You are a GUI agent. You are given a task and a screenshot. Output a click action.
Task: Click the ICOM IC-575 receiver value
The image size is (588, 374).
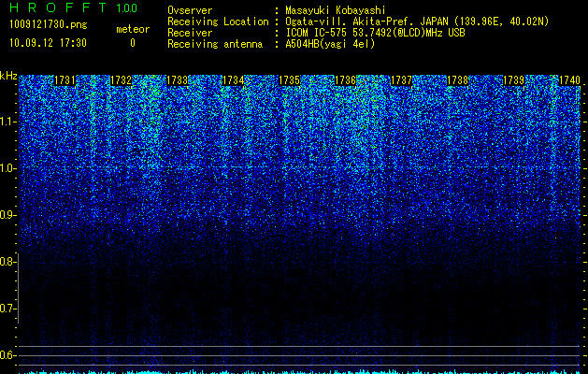(375, 33)
